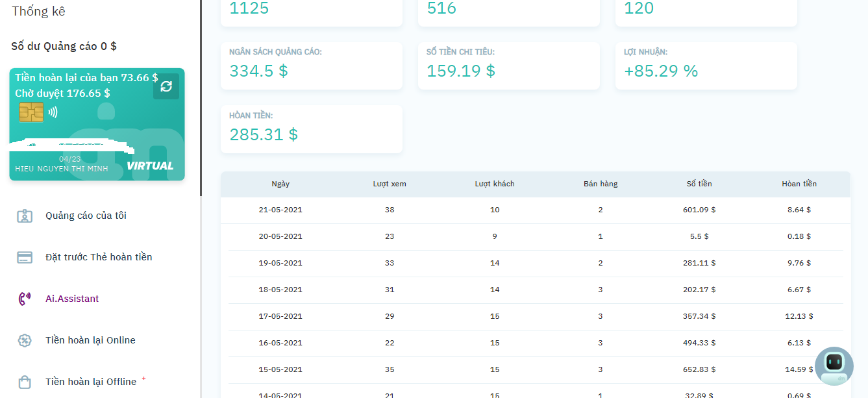
Task: Click the Lượt xem column header
Action: click(390, 184)
